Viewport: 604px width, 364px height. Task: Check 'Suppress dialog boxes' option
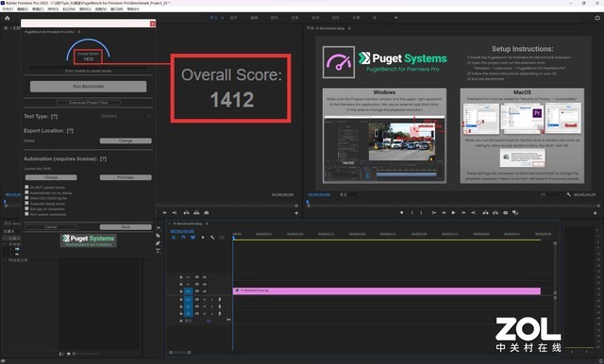click(26, 203)
